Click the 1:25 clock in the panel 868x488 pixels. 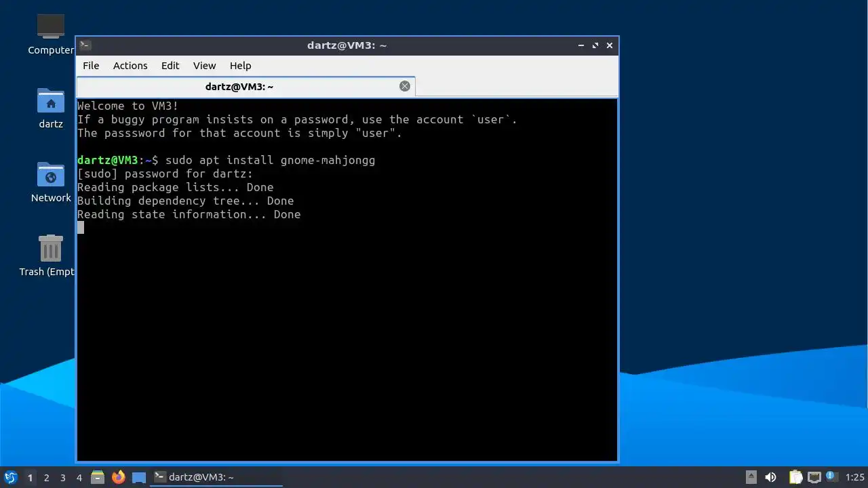pyautogui.click(x=855, y=477)
